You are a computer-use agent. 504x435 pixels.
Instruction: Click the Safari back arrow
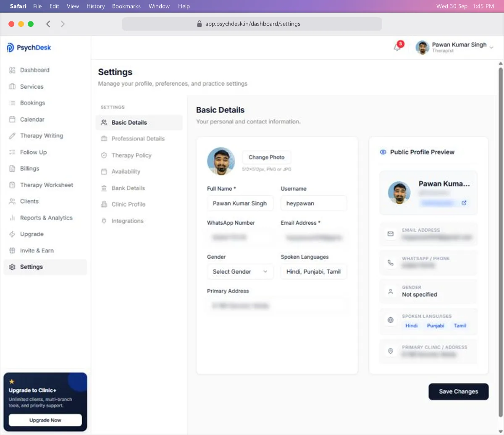click(x=48, y=24)
